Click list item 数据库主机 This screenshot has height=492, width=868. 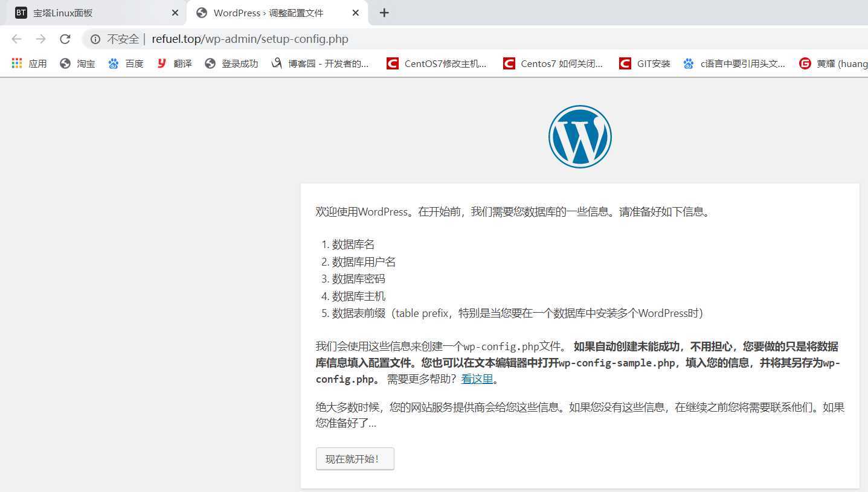pyautogui.click(x=358, y=296)
